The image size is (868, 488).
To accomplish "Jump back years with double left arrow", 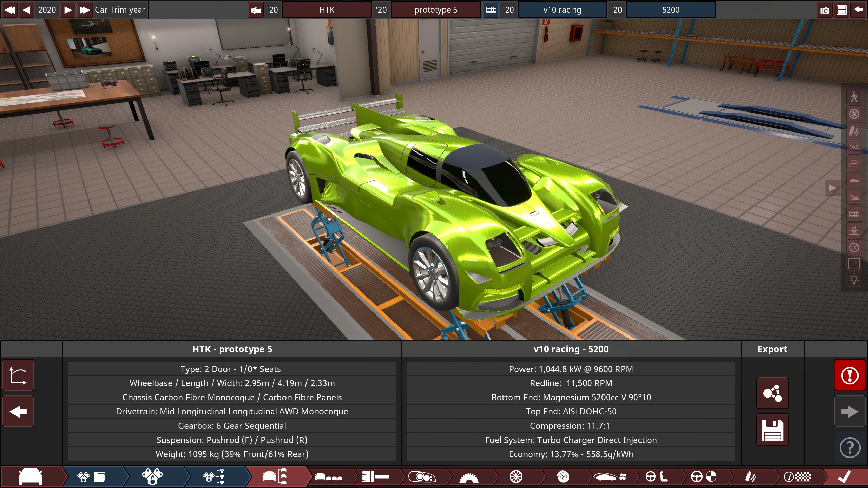I will point(10,10).
